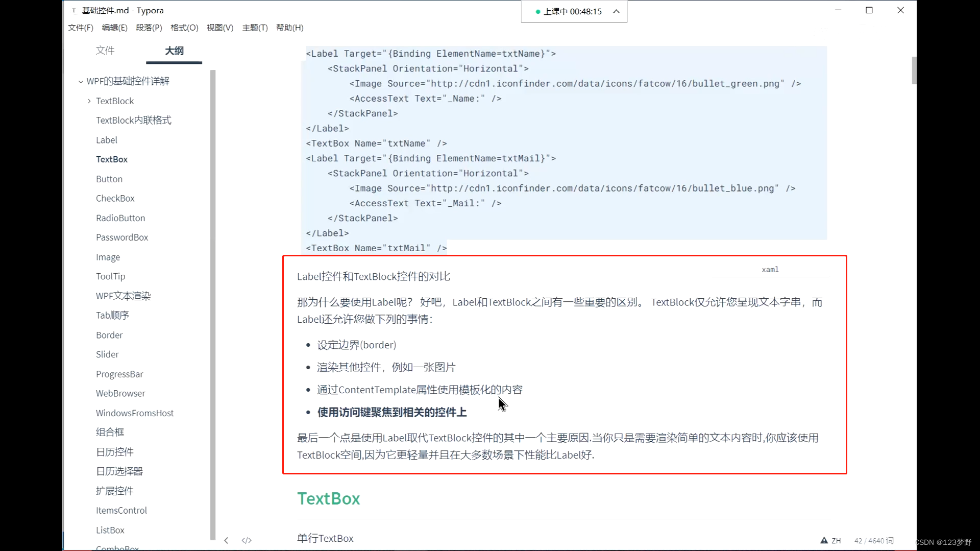Open ListBox section from outline
Screen dimensions: 980x551
110,530
